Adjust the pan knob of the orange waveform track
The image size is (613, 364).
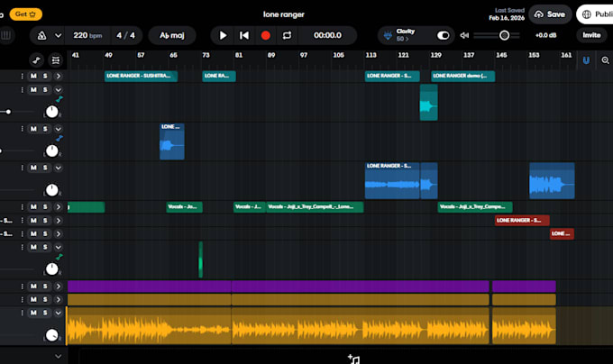click(52, 334)
